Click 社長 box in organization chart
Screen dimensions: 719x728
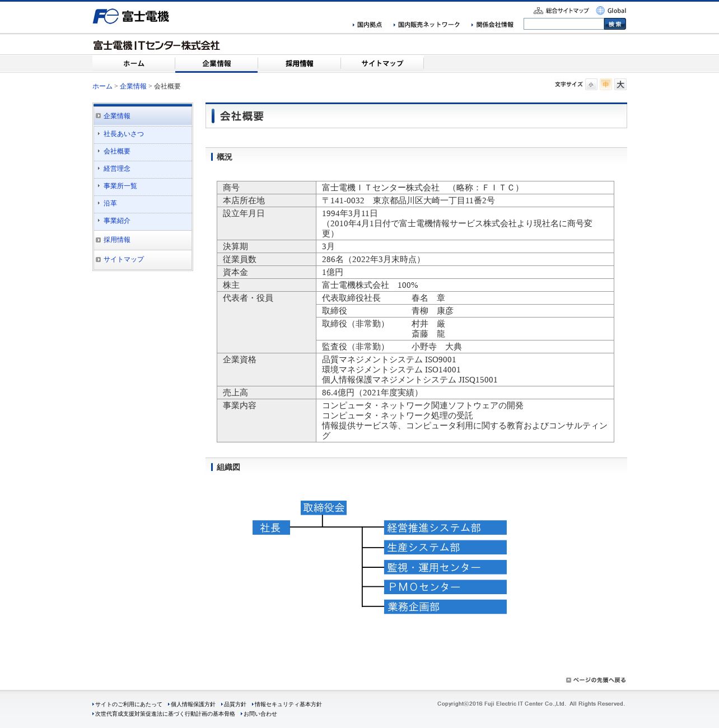(x=271, y=528)
